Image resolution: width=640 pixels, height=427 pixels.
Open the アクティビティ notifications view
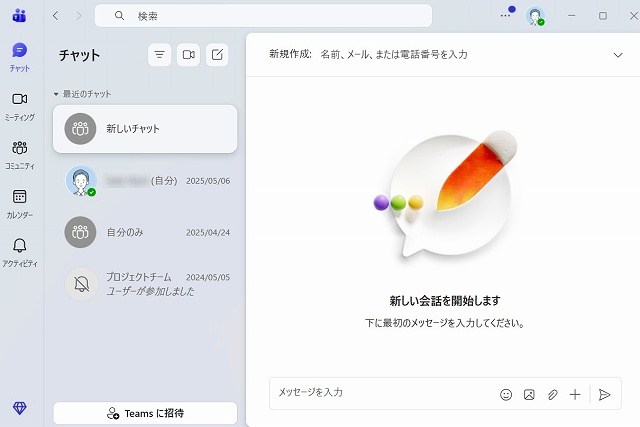pyautogui.click(x=19, y=252)
